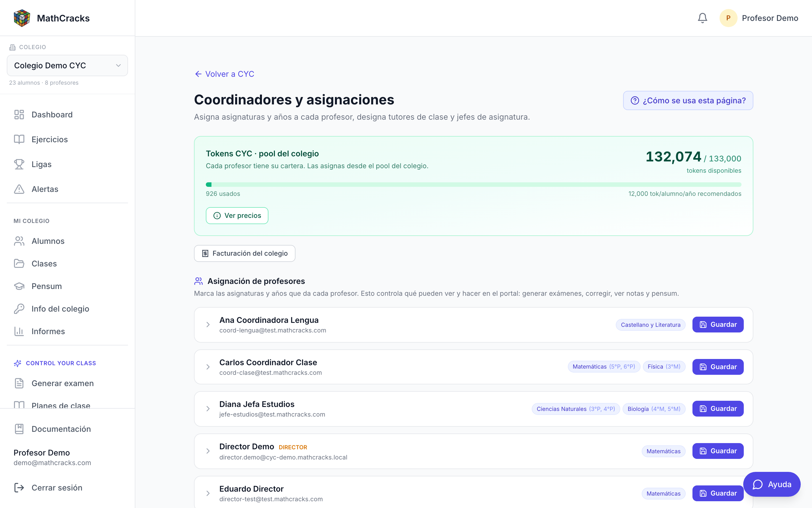Save Carlos Coordinador Clase assignments with Guardar
Viewport: 812px width, 508px height.
[x=718, y=367]
